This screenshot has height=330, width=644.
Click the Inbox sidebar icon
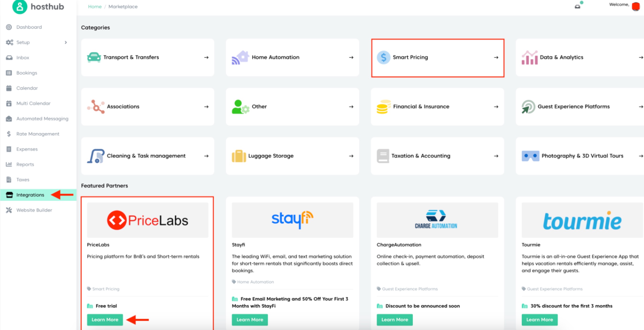point(9,58)
